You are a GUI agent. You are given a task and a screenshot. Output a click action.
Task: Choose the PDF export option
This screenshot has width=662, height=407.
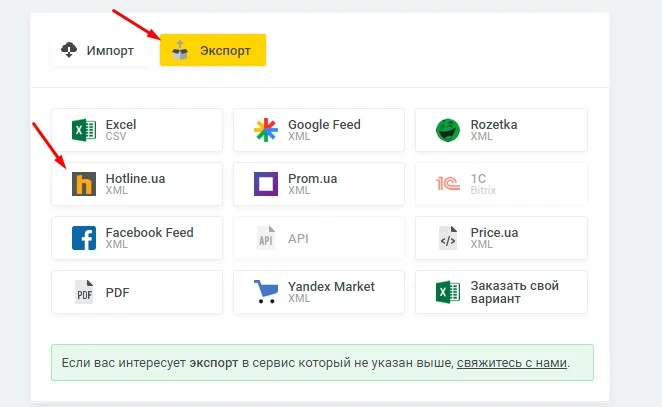pos(137,292)
